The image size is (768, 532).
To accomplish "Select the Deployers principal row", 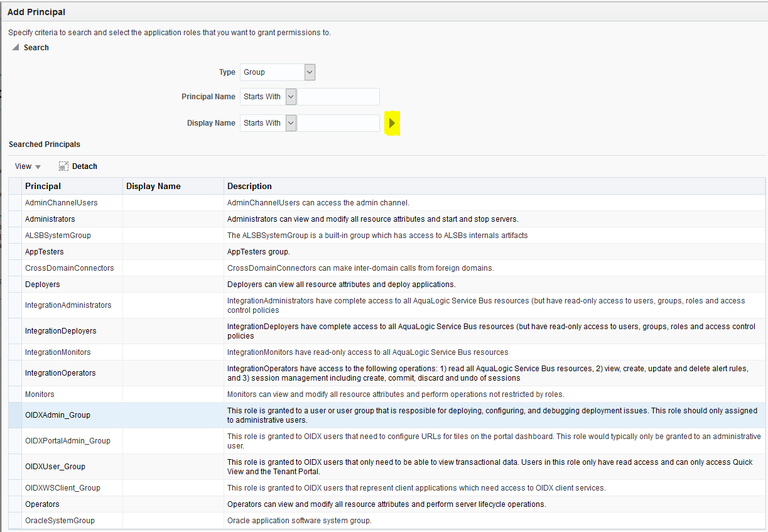I will click(42, 284).
